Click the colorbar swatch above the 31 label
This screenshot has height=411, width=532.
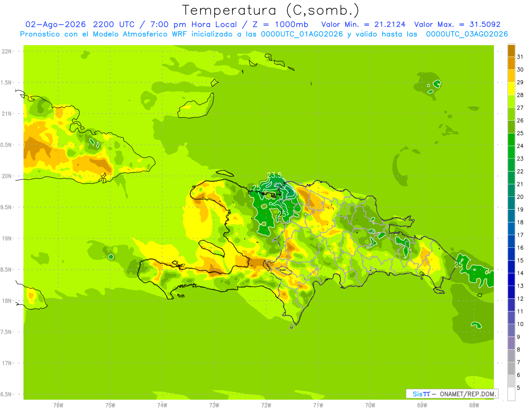[x=511, y=51]
